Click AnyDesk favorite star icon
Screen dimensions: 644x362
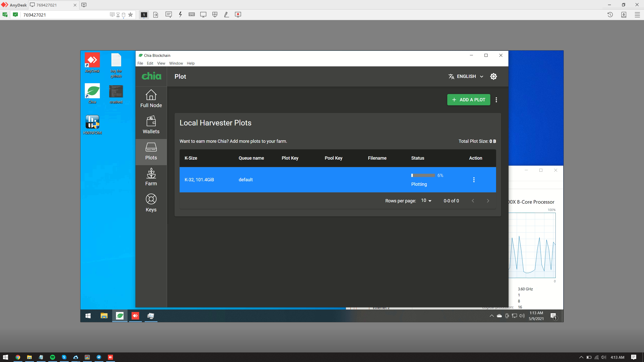pyautogui.click(x=130, y=15)
